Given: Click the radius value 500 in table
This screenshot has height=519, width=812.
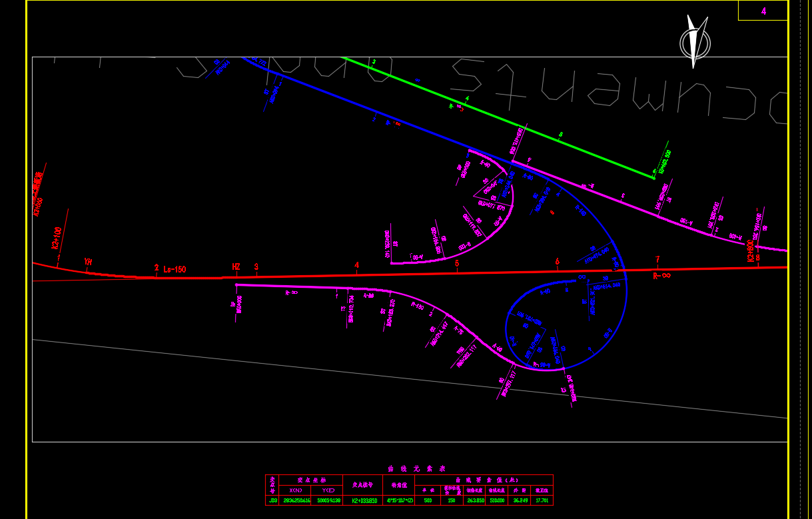Looking at the screenshot, I should (428, 500).
